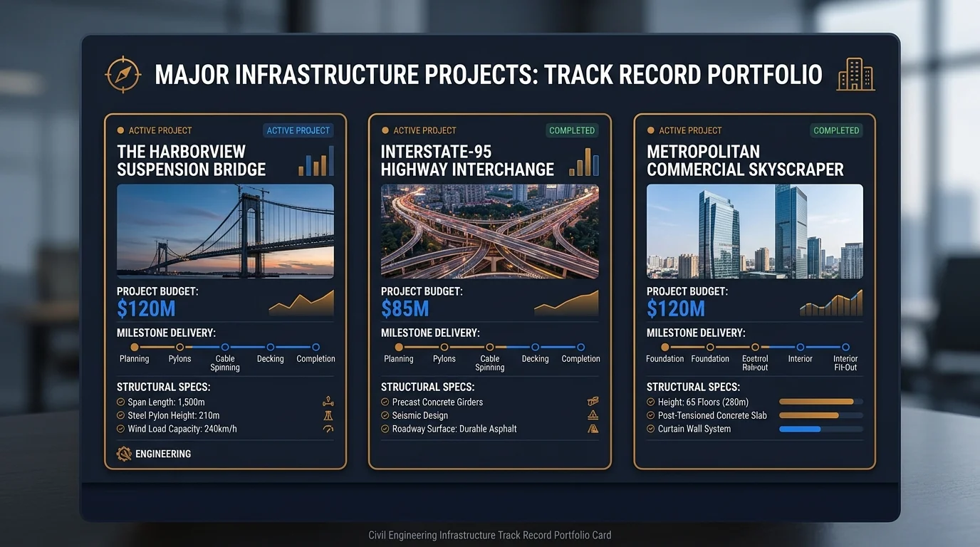Select Completion milestone node on Interstate-95 card
The height and width of the screenshot is (547, 980).
[580, 347]
